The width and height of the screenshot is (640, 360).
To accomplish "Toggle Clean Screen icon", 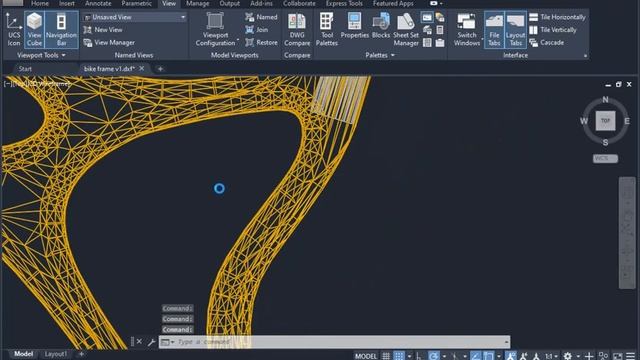I will pyautogui.click(x=618, y=356).
